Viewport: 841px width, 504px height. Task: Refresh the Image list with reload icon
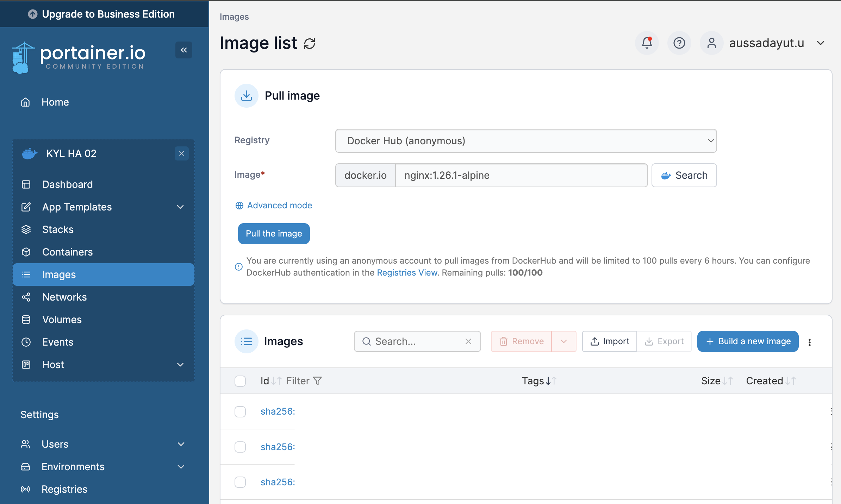click(310, 44)
